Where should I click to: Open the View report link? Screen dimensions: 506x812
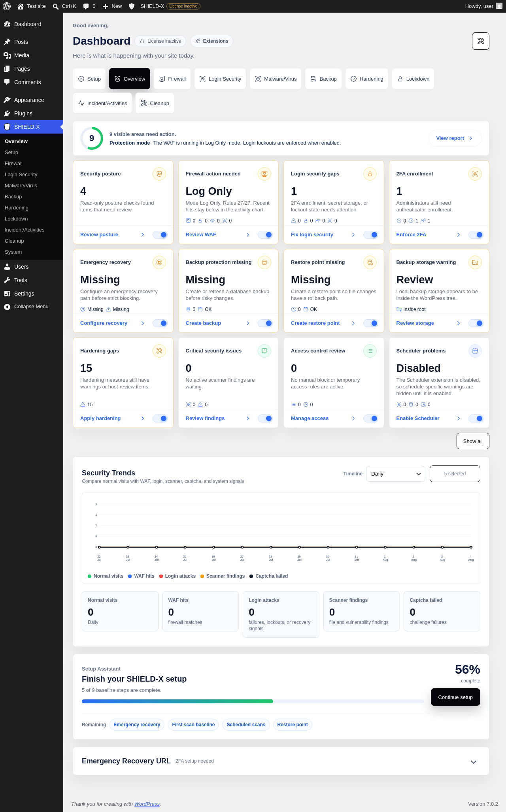(x=455, y=138)
